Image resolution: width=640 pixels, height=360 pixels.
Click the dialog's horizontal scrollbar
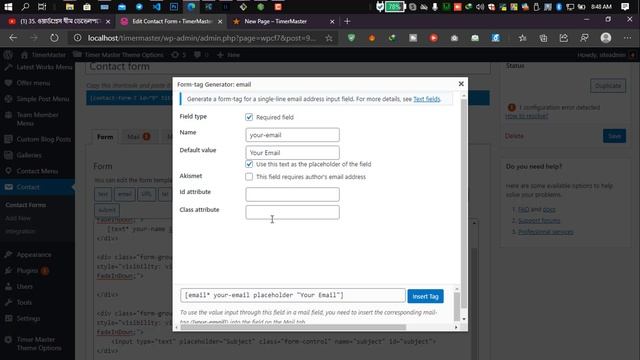293,327
